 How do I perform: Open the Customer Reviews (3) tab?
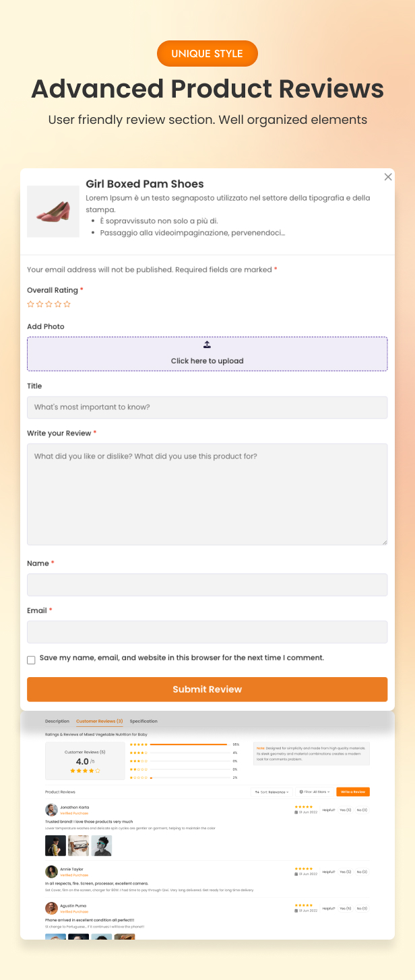click(100, 721)
